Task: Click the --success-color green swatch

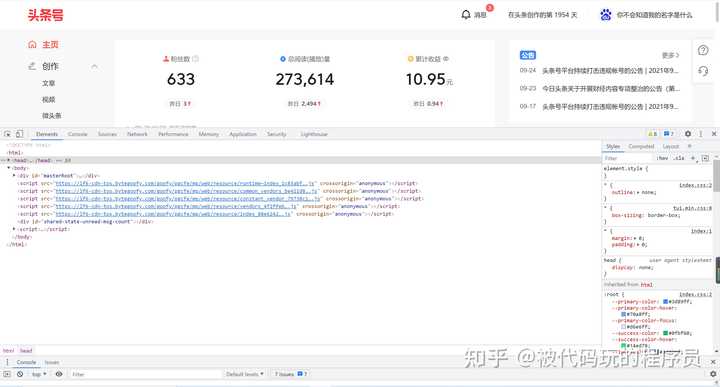Action: click(665, 333)
